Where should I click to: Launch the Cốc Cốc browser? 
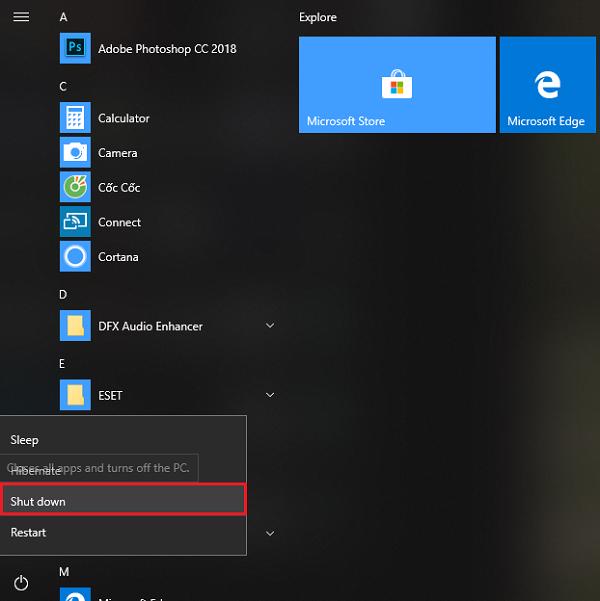click(118, 188)
